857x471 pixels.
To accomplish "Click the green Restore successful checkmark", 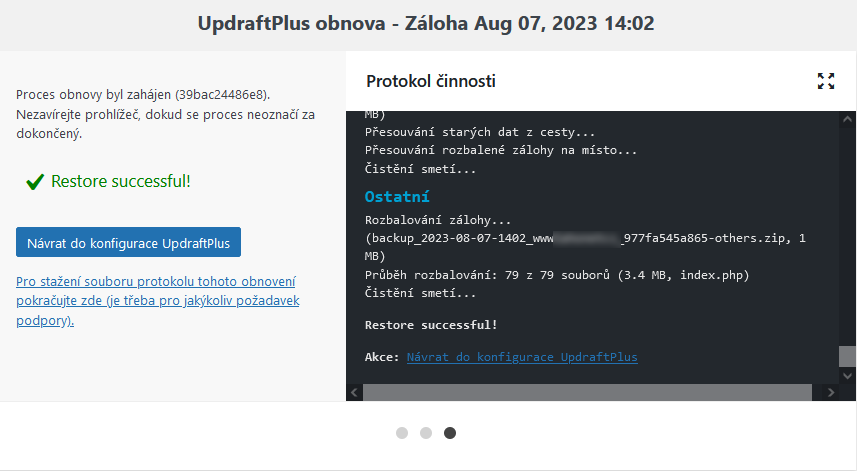I will pos(35,181).
